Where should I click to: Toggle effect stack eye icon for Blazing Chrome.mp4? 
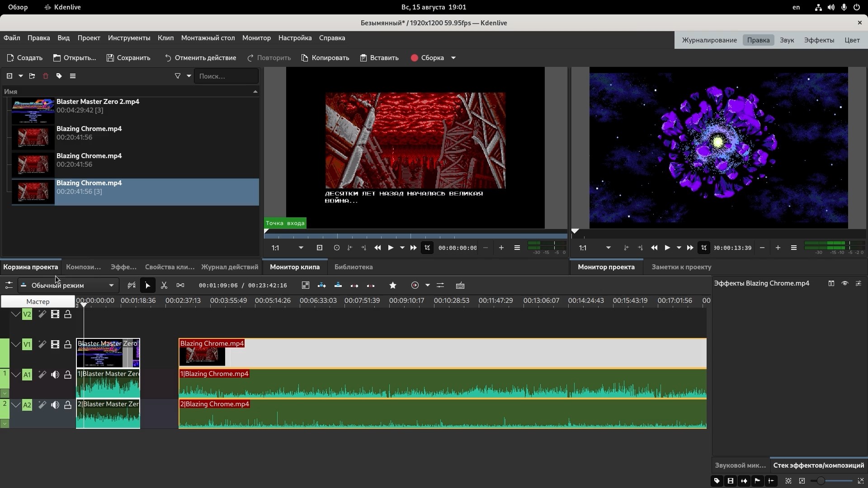point(845,283)
